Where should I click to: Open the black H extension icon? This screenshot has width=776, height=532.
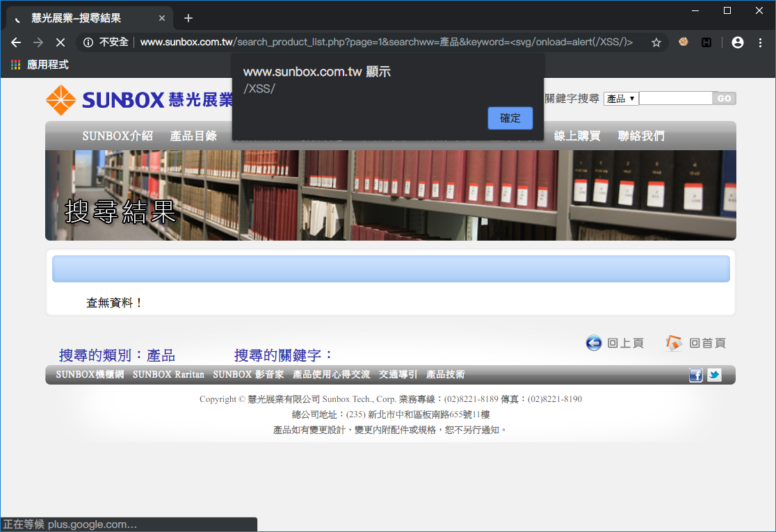706,42
